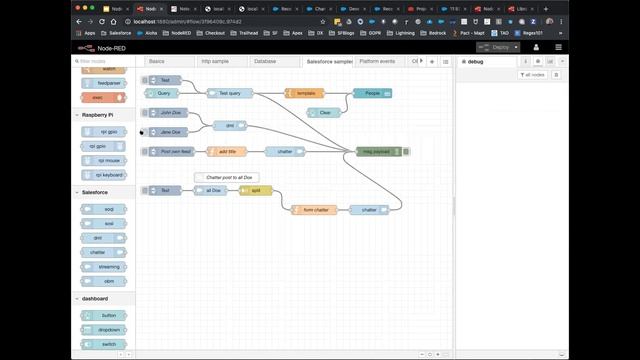Viewport: 640px width, 360px height.
Task: Select the People dashboard node
Action: tap(372, 93)
